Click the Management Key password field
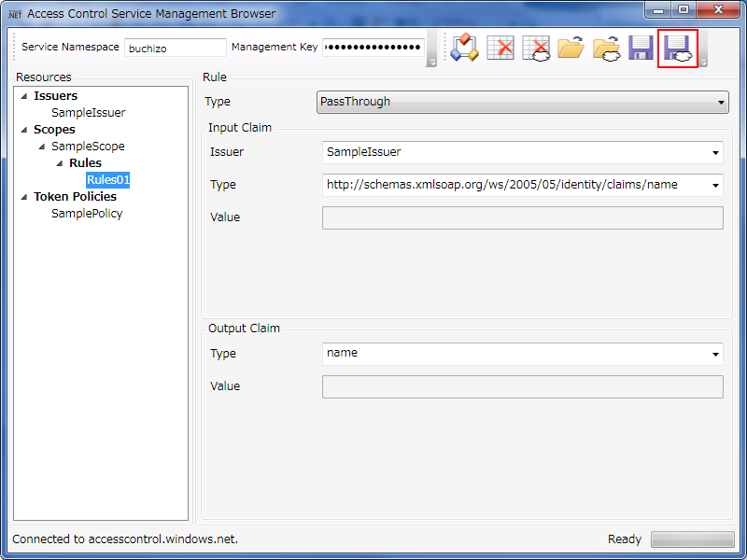 [373, 48]
